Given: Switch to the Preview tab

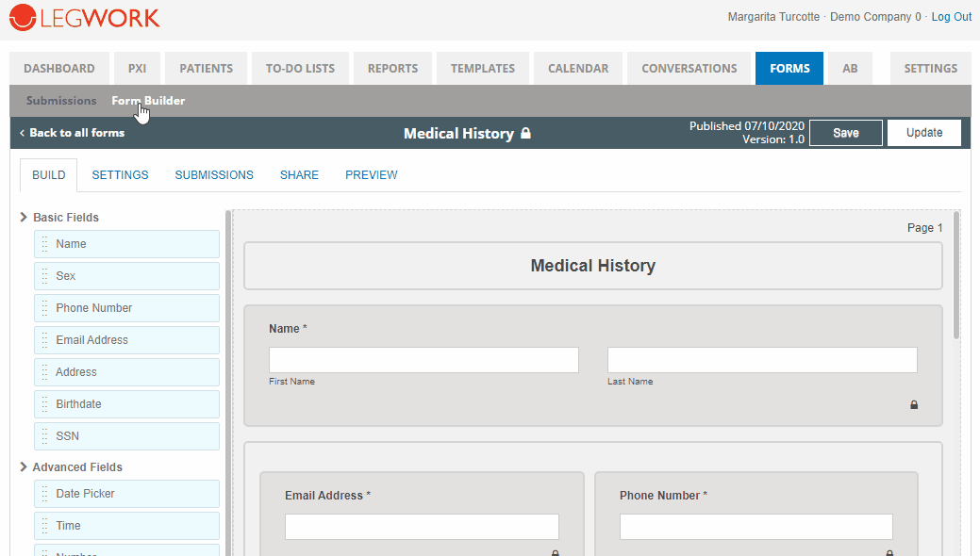Looking at the screenshot, I should pos(371,175).
